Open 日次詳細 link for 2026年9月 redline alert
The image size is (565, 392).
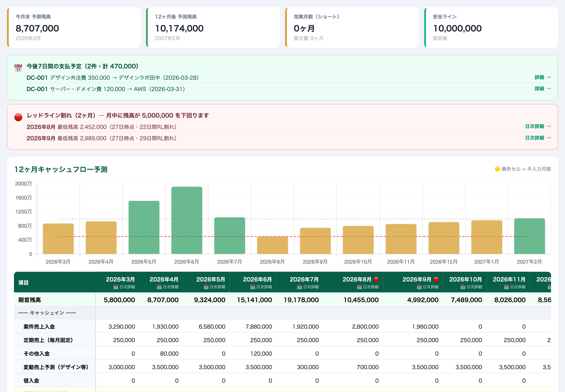(538, 138)
